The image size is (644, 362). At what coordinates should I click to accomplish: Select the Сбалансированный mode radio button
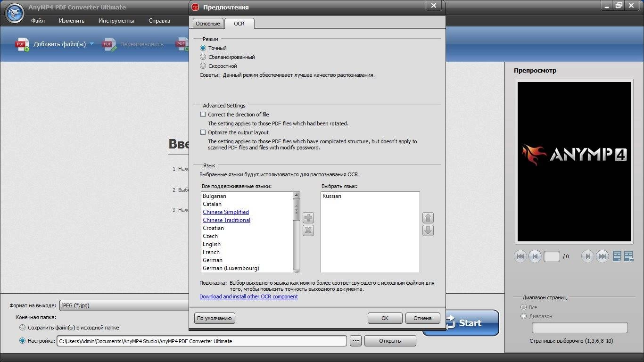coord(203,57)
